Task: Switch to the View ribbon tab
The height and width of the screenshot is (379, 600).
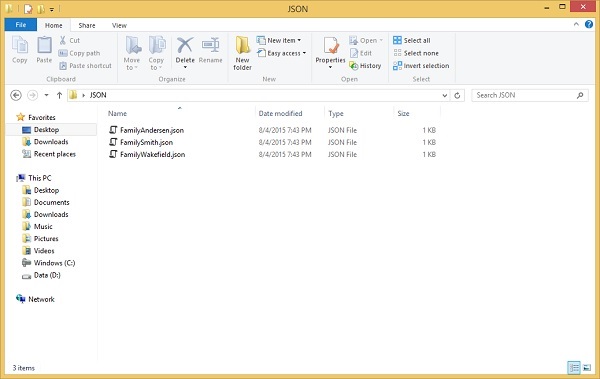Action: click(x=119, y=25)
